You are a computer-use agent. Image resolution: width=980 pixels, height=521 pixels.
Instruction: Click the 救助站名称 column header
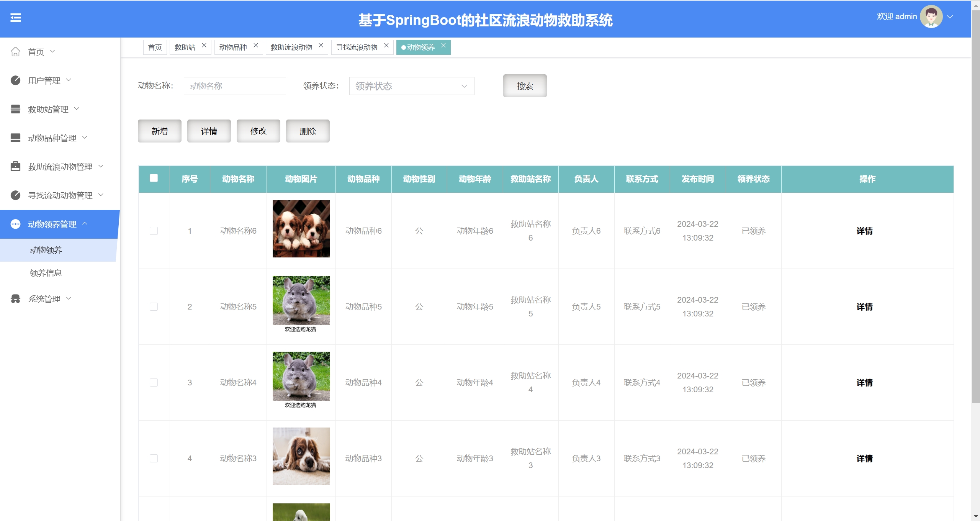tap(531, 179)
